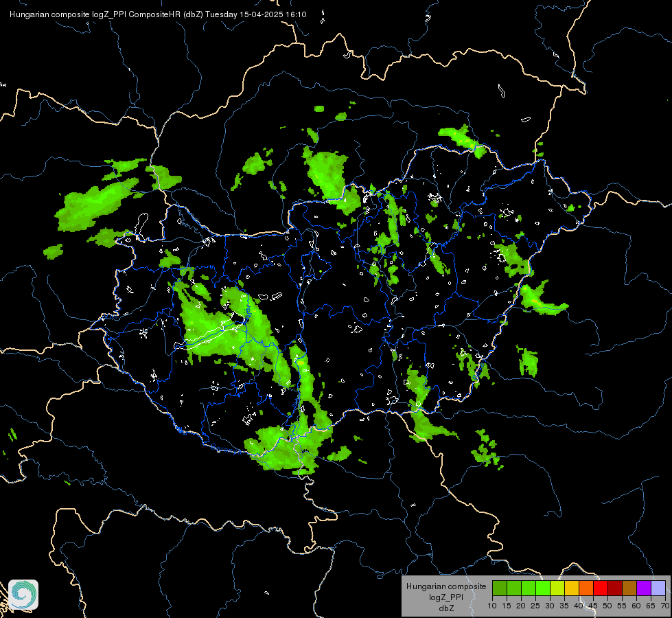Select the 65-70 dBZ lavender swatch
672x618 pixels.
[658, 588]
